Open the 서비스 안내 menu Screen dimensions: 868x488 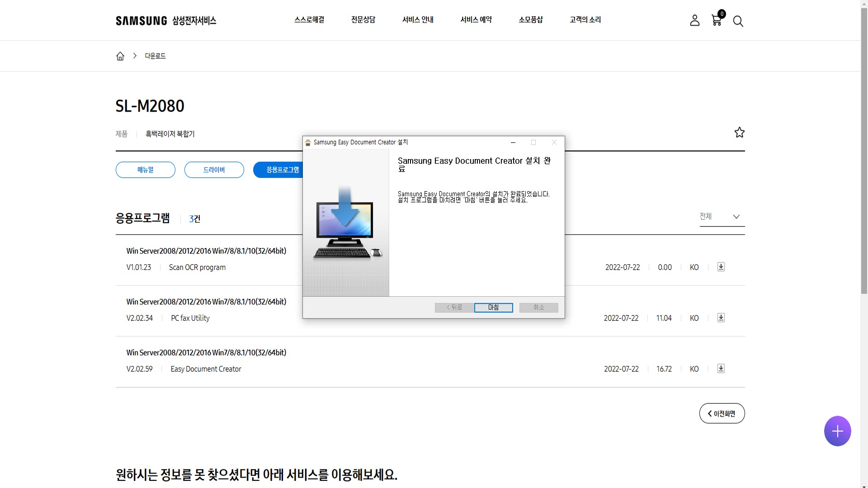click(418, 20)
